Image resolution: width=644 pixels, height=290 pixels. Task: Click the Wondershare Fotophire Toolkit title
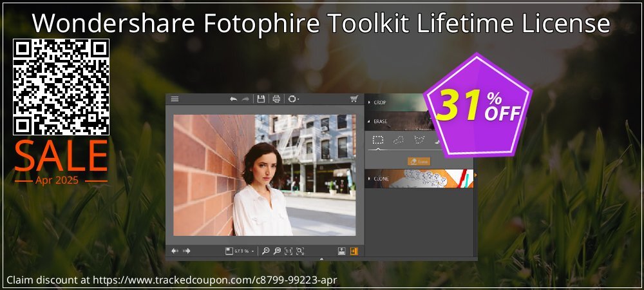pos(321,23)
